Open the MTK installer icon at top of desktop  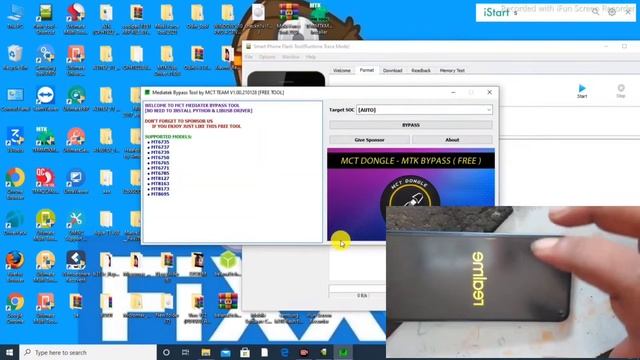point(319,17)
